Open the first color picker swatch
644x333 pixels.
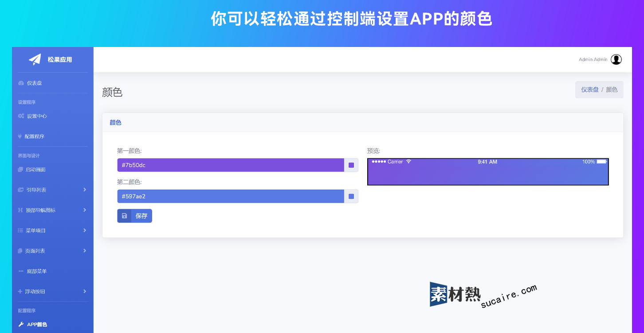tap(351, 165)
